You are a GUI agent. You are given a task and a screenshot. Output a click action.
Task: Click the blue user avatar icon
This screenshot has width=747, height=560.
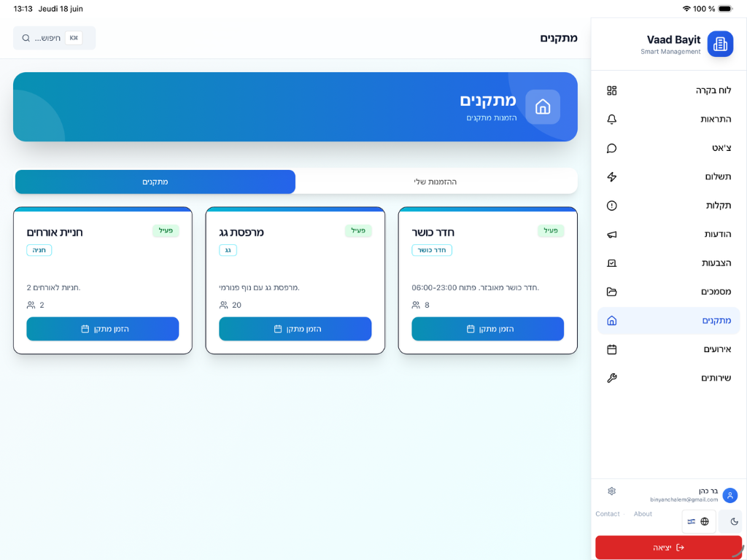coord(729,495)
